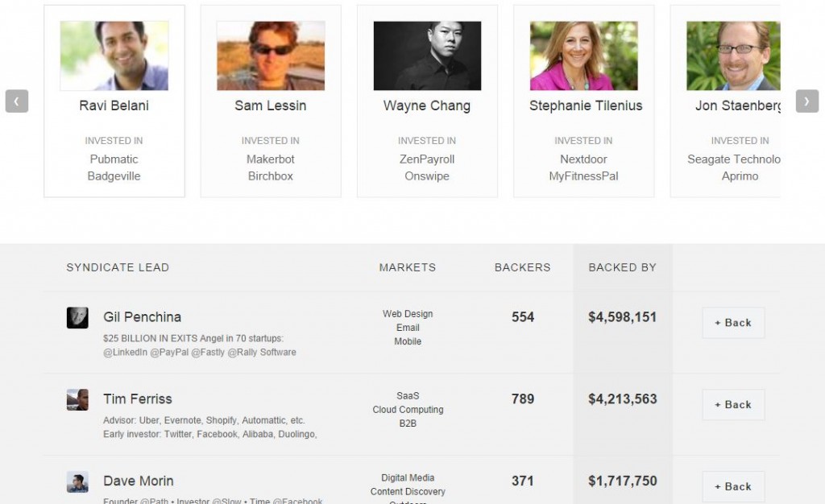
Task: Back Dave Morin's syndicate
Action: pyautogui.click(x=733, y=486)
